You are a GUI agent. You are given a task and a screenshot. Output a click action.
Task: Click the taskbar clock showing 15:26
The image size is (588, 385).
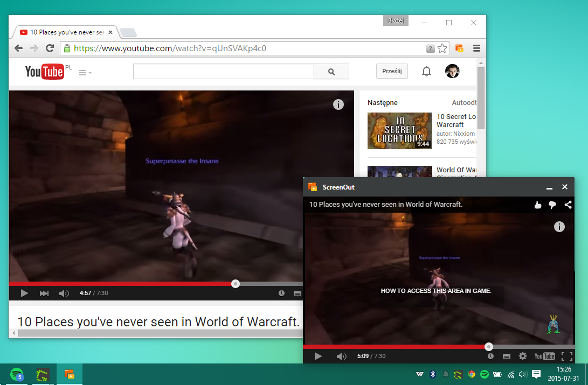tap(564, 374)
